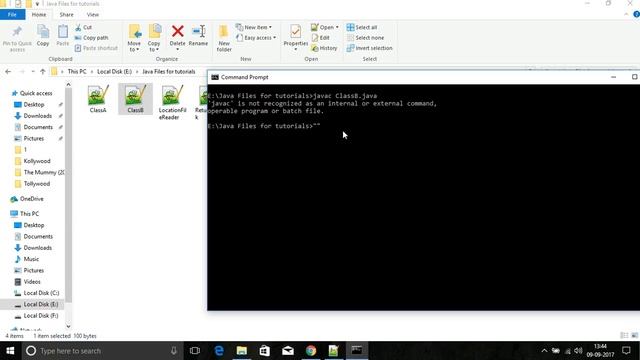Click Java Files for tutorials breadcrumb
This screenshot has width=640, height=360.
click(x=169, y=71)
